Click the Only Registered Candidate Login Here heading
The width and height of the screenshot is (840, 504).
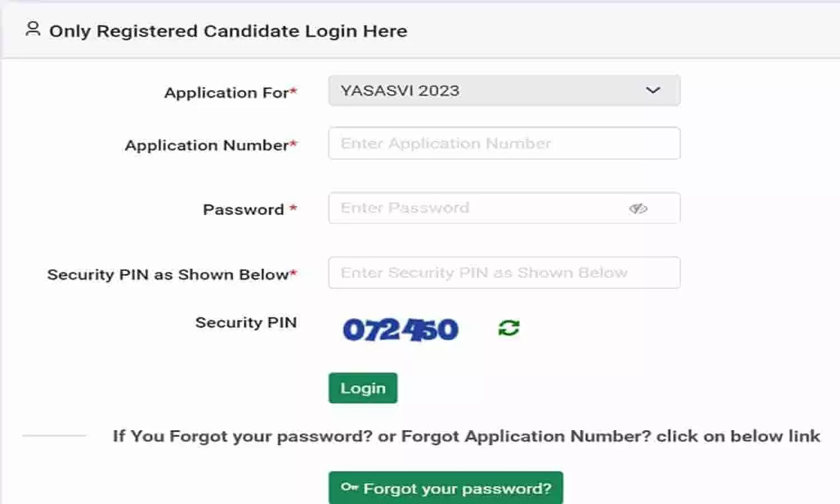tap(228, 31)
